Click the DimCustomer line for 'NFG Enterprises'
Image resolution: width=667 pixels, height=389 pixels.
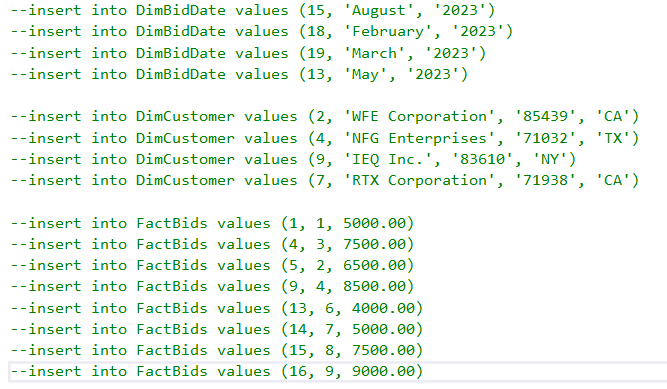click(x=325, y=138)
